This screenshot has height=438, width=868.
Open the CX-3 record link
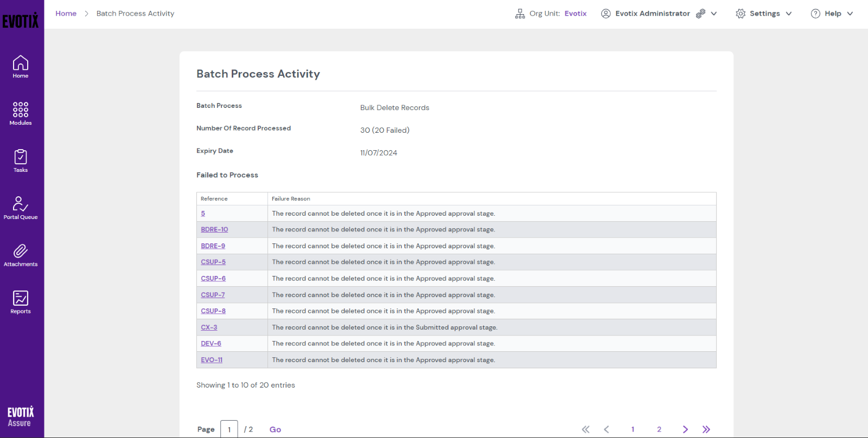point(209,327)
